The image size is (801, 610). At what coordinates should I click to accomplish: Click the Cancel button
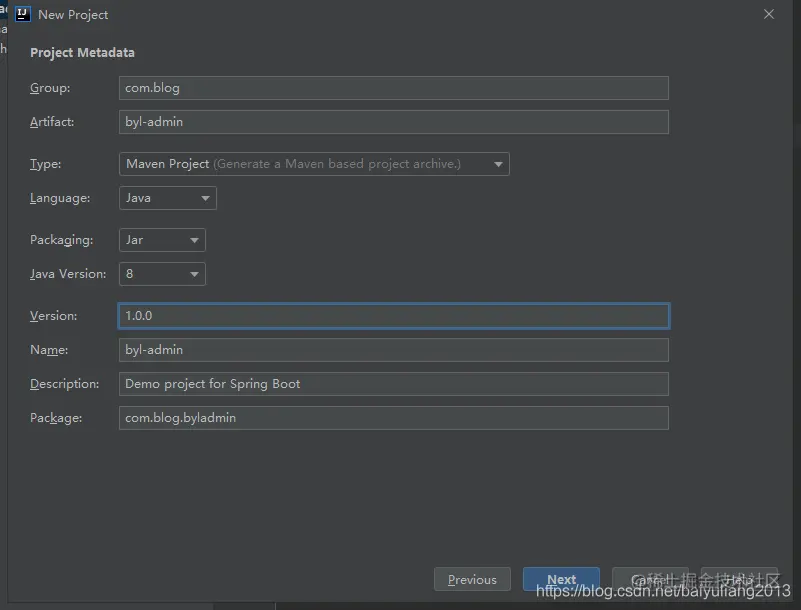[650, 579]
